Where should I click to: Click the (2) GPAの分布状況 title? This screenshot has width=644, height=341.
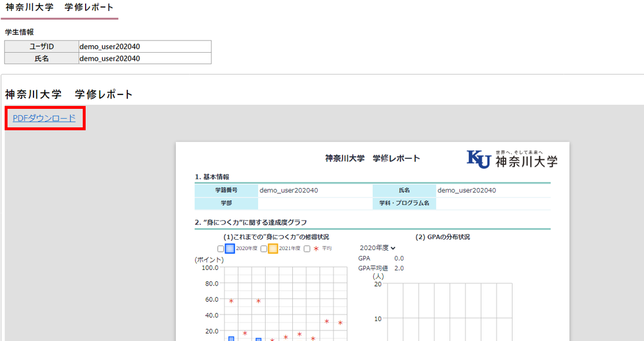(x=443, y=237)
